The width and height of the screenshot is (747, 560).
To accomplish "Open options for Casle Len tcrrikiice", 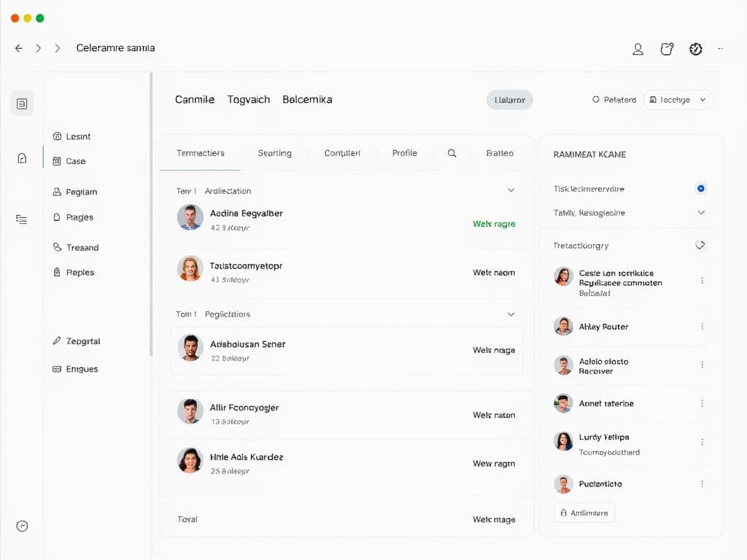I will pyautogui.click(x=703, y=281).
